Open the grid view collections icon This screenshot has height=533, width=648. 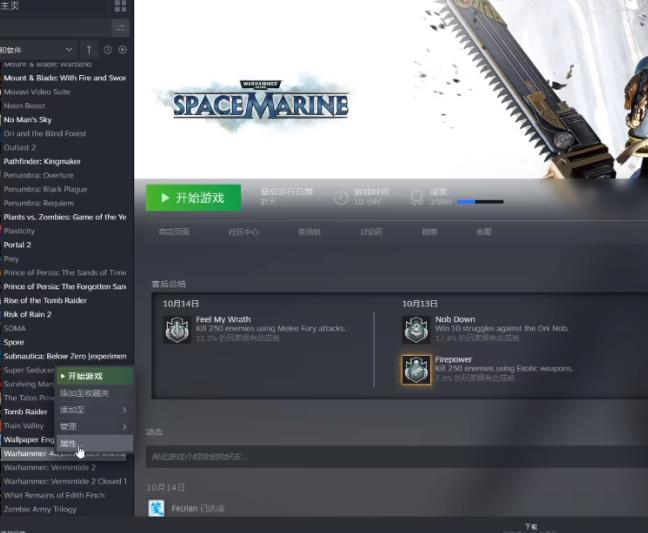point(120,6)
